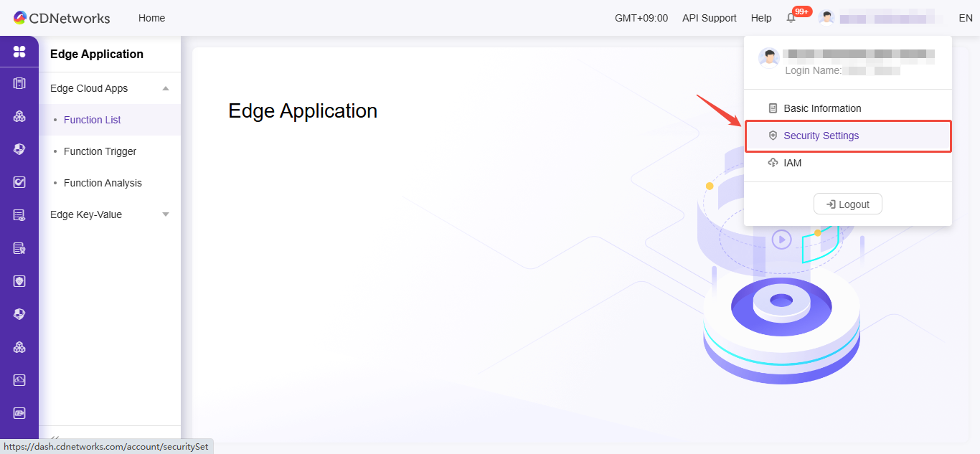The width and height of the screenshot is (980, 454).
Task: Open Basic Information from account menu
Action: point(822,108)
